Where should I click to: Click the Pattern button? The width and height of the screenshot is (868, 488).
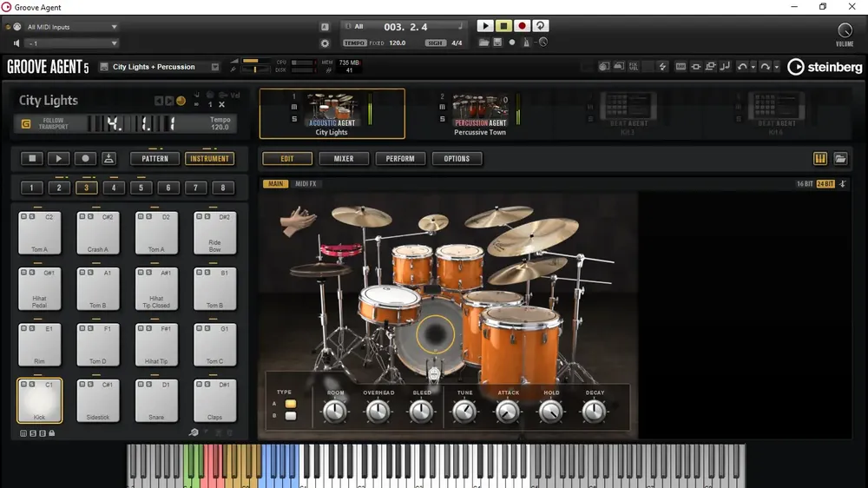[155, 159]
